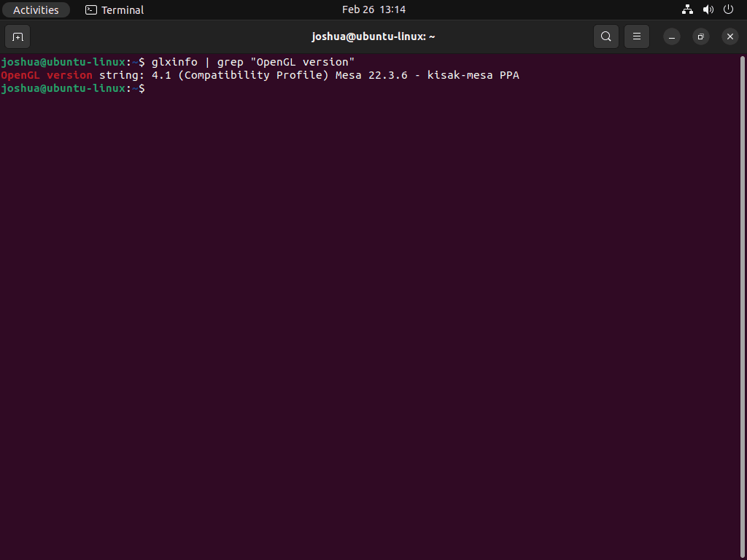Click the glxinfo command text
The image size is (747, 560).
click(x=174, y=62)
